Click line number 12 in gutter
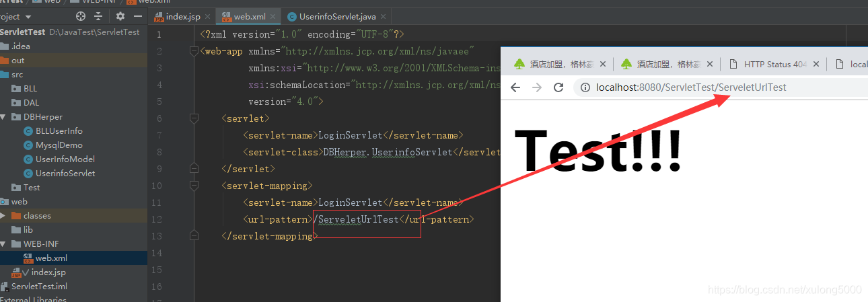Screen dimensions: 868x302 click(157, 219)
